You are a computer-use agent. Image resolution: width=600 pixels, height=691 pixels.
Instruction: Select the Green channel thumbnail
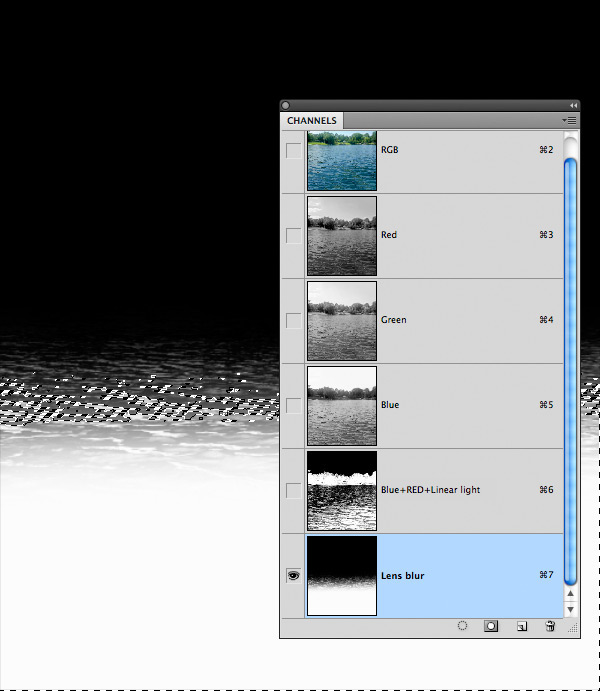click(x=342, y=321)
